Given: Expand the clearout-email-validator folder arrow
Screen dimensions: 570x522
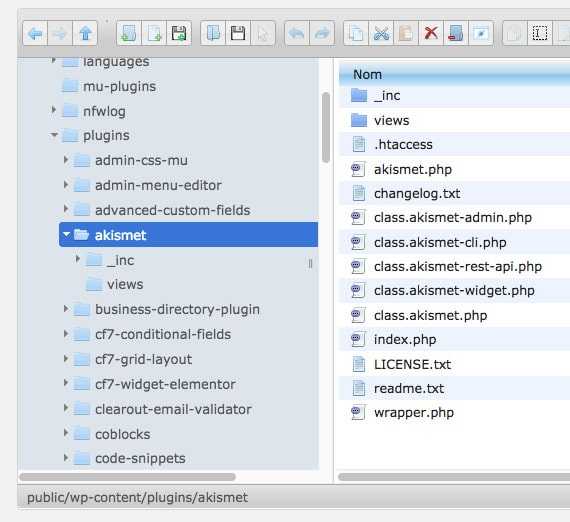Looking at the screenshot, I should pyautogui.click(x=66, y=408).
